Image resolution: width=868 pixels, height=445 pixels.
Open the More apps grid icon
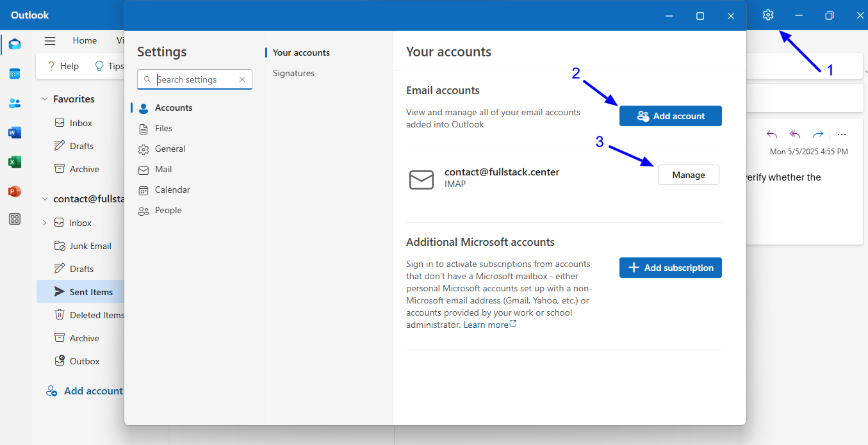[x=15, y=220]
